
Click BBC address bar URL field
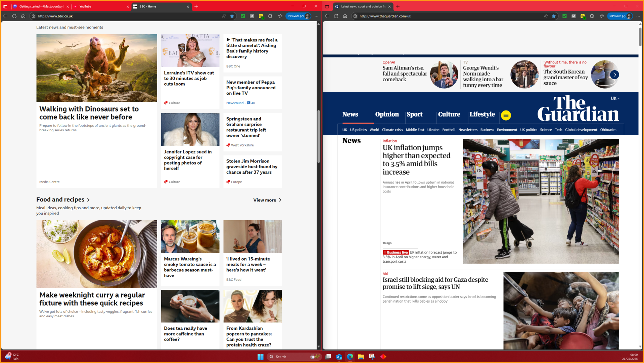(x=128, y=16)
